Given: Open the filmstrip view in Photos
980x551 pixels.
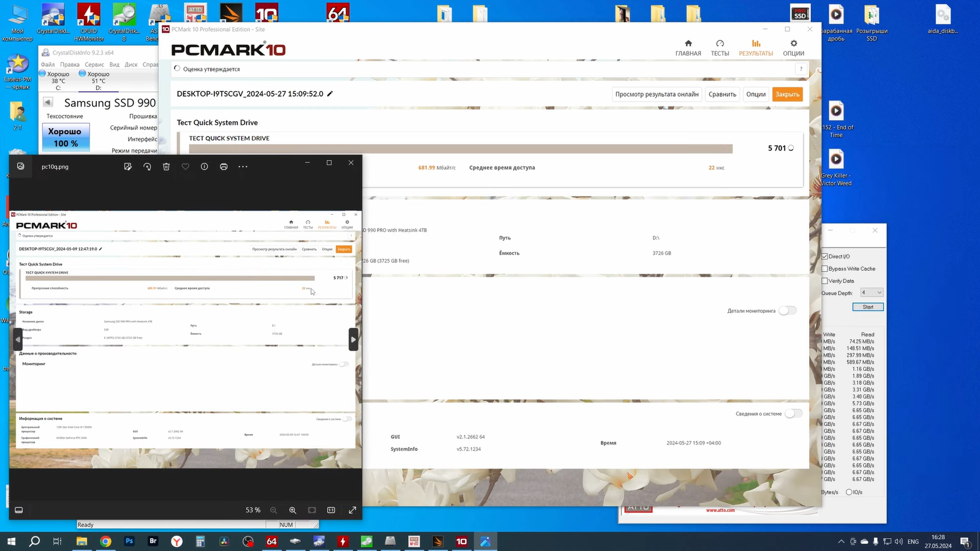Looking at the screenshot, I should click(19, 510).
